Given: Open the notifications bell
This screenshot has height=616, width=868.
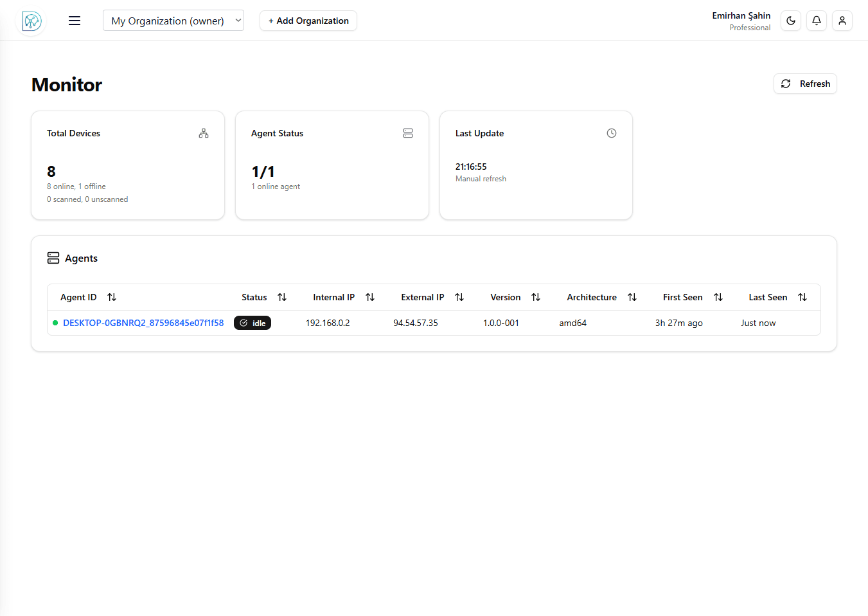Looking at the screenshot, I should point(817,21).
